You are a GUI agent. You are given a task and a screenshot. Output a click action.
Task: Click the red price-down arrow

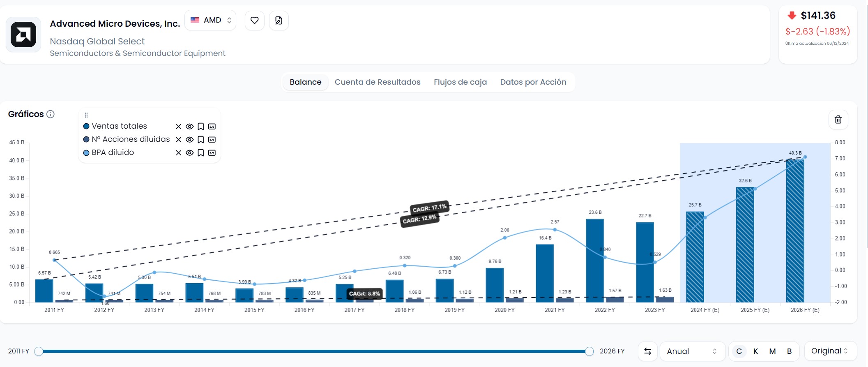pyautogui.click(x=792, y=16)
